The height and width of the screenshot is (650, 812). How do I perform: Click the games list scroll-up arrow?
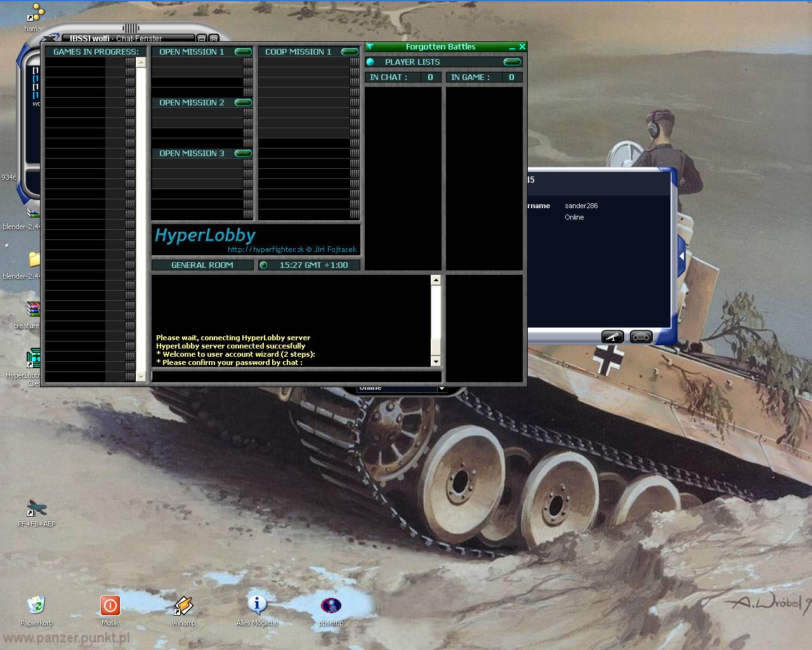[x=141, y=62]
